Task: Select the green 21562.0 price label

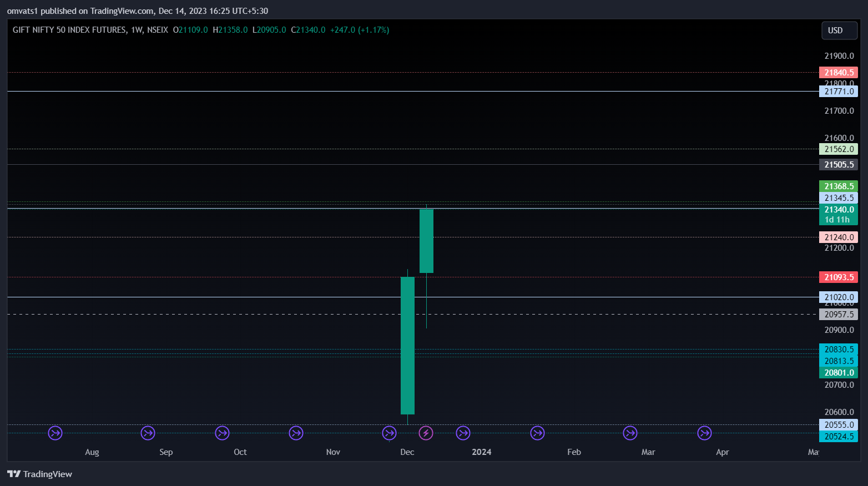Action: point(839,149)
